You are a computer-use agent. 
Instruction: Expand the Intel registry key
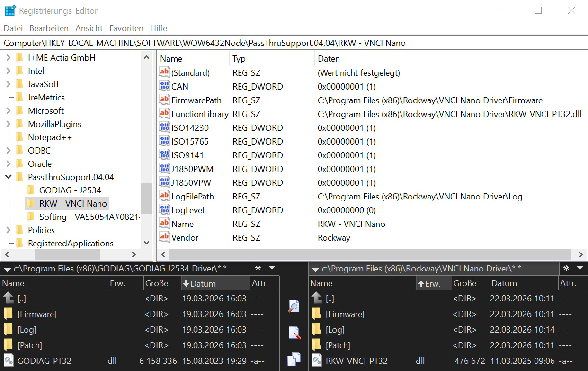[8, 71]
